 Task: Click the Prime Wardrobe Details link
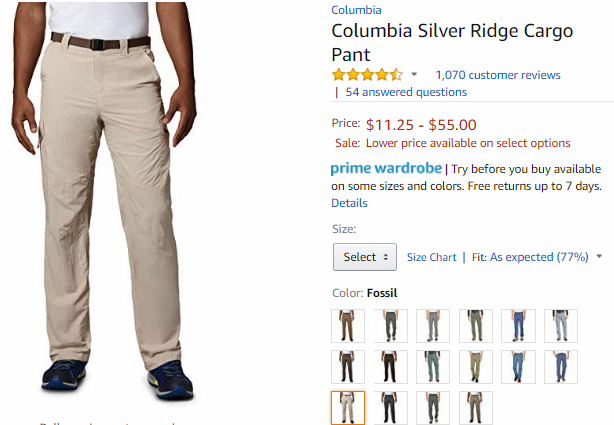coord(349,203)
